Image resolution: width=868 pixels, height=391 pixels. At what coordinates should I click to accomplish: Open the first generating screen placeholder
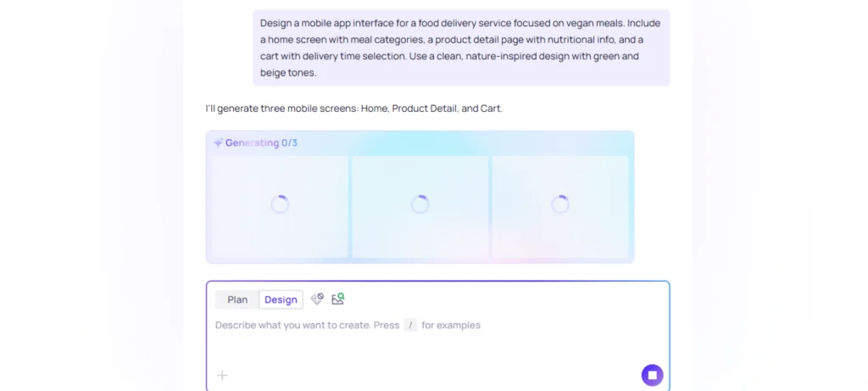280,207
